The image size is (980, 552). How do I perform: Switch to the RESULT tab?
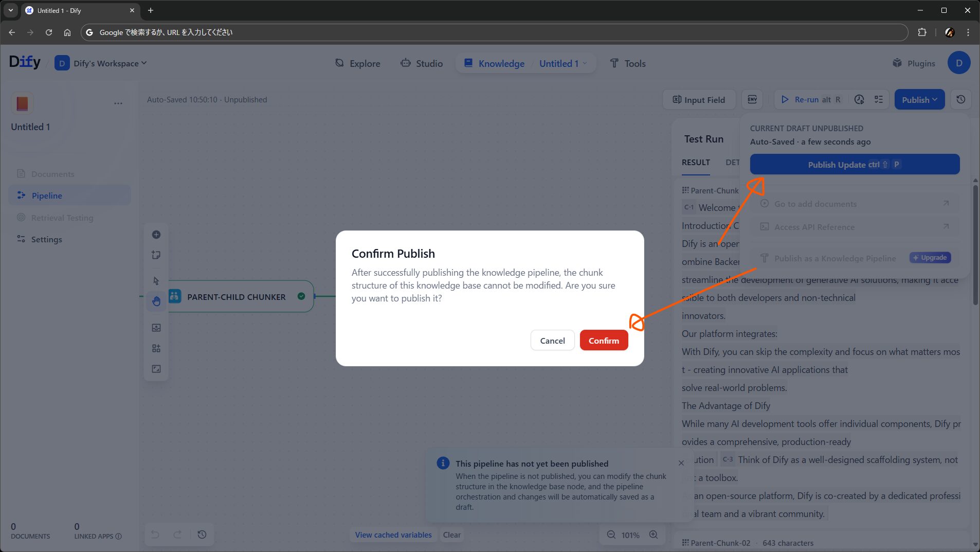point(696,163)
